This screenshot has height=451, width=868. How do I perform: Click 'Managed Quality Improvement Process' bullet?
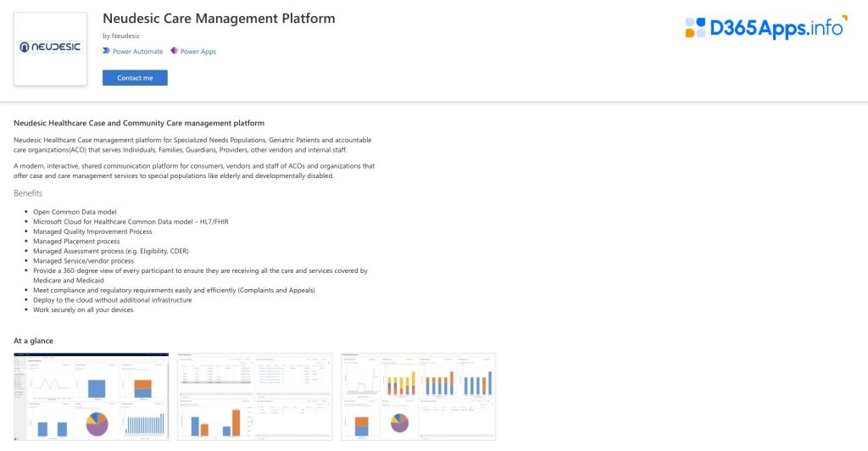92,232
